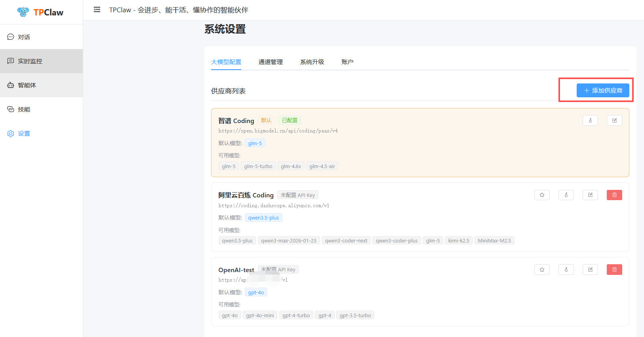
Task: Star OpenAI-test as default provider
Action: click(x=542, y=270)
